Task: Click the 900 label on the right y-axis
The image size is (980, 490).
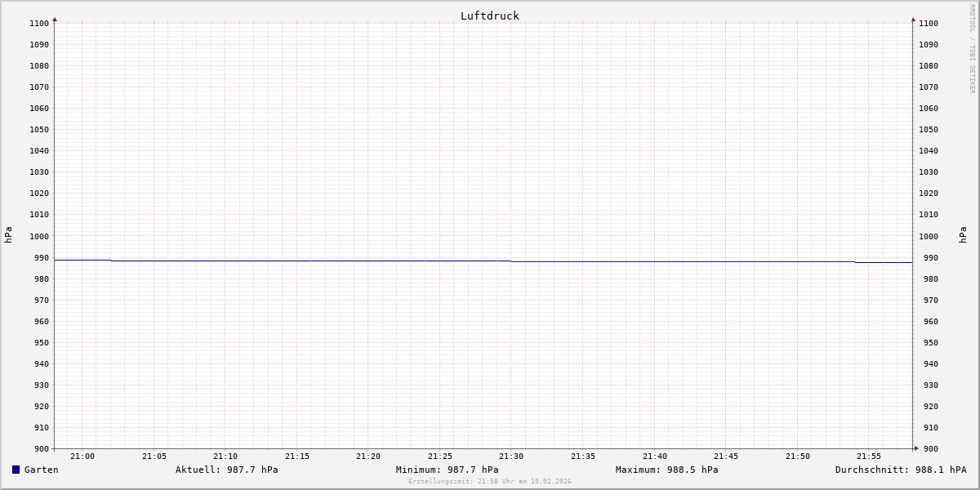Action: point(929,448)
